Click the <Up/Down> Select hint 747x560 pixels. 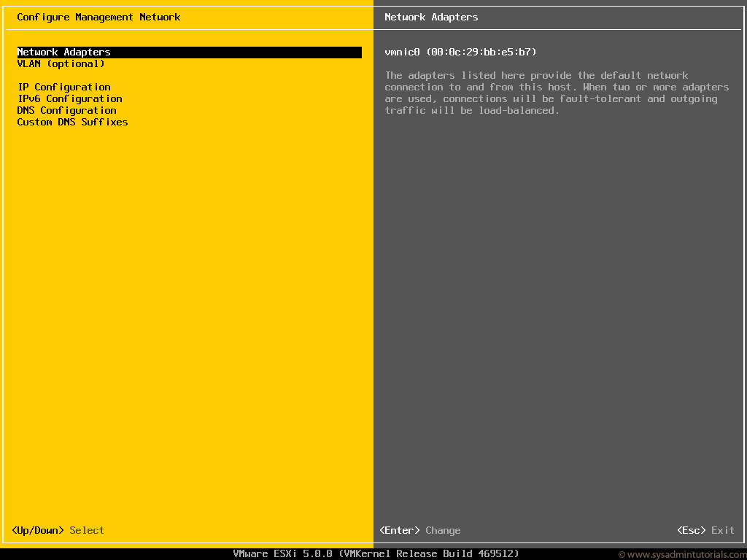[x=58, y=530]
